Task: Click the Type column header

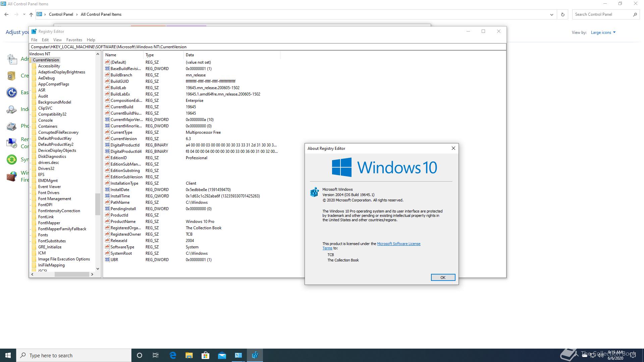Action: [164, 55]
